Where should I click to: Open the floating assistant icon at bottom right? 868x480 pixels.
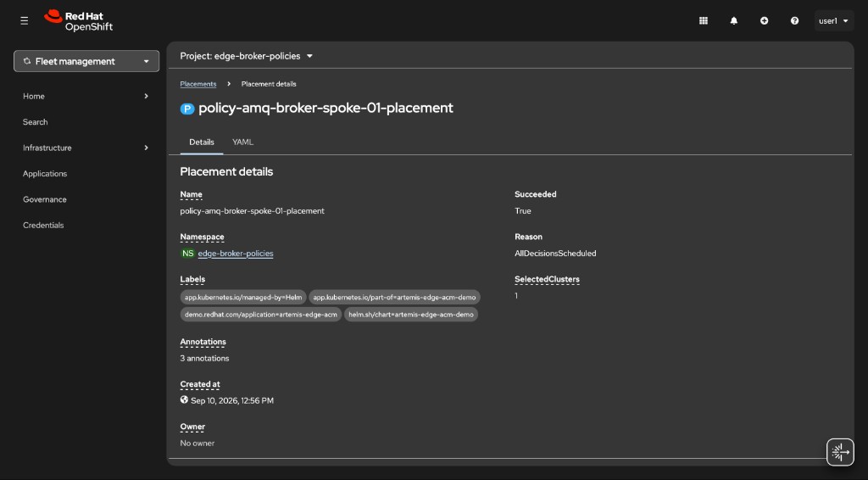tap(840, 452)
